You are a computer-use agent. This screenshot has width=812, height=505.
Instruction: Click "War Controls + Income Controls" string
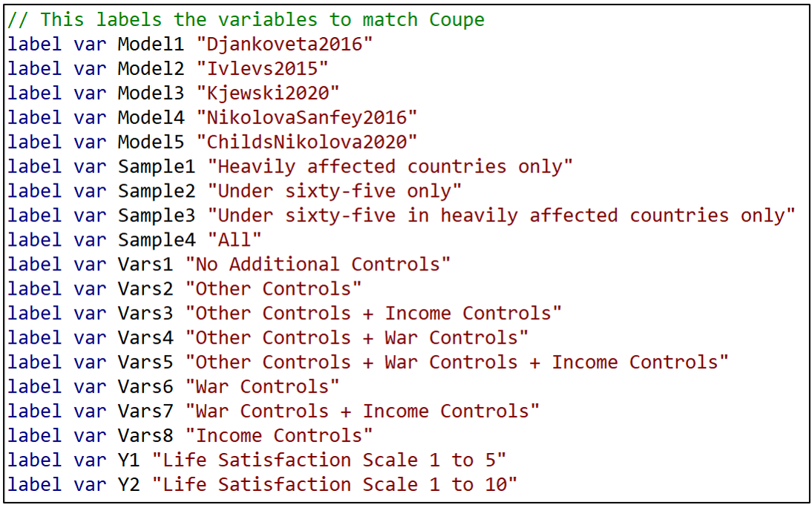(362, 411)
